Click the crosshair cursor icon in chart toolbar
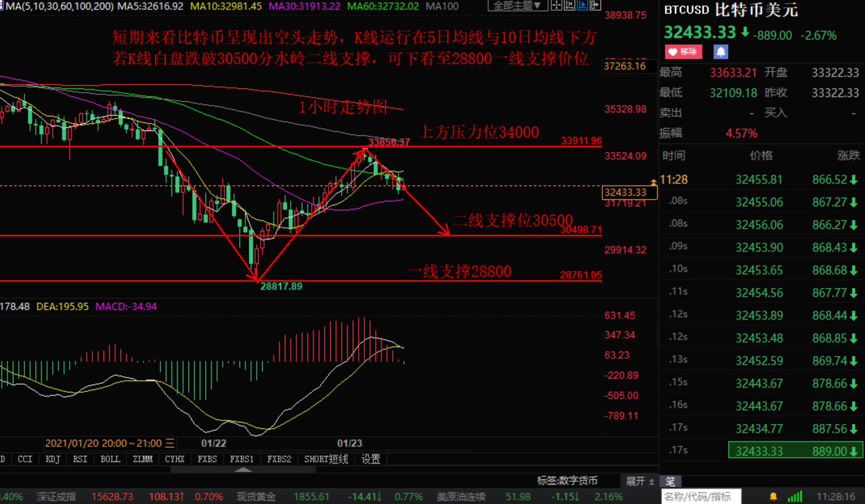865x504 pixels. click(556, 5)
